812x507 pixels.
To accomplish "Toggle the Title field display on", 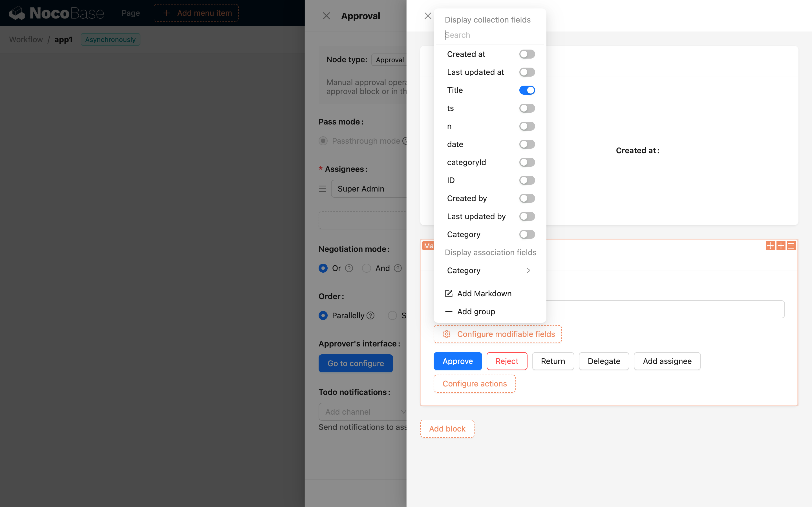I will 527,90.
